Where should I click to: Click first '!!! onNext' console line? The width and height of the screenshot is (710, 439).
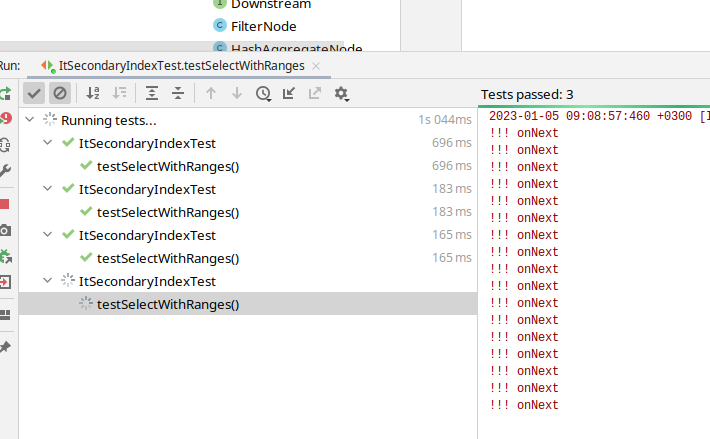point(524,133)
